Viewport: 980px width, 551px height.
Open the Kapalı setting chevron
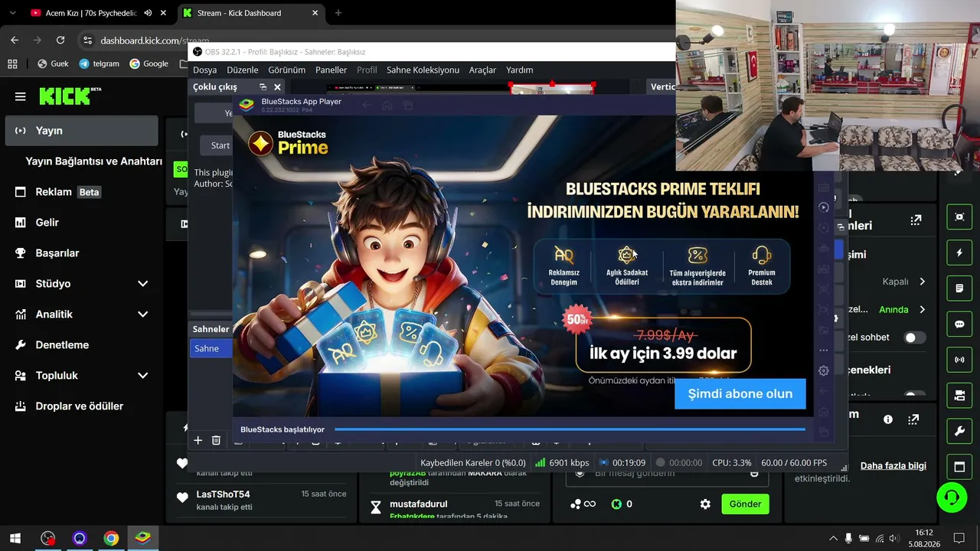[922, 282]
